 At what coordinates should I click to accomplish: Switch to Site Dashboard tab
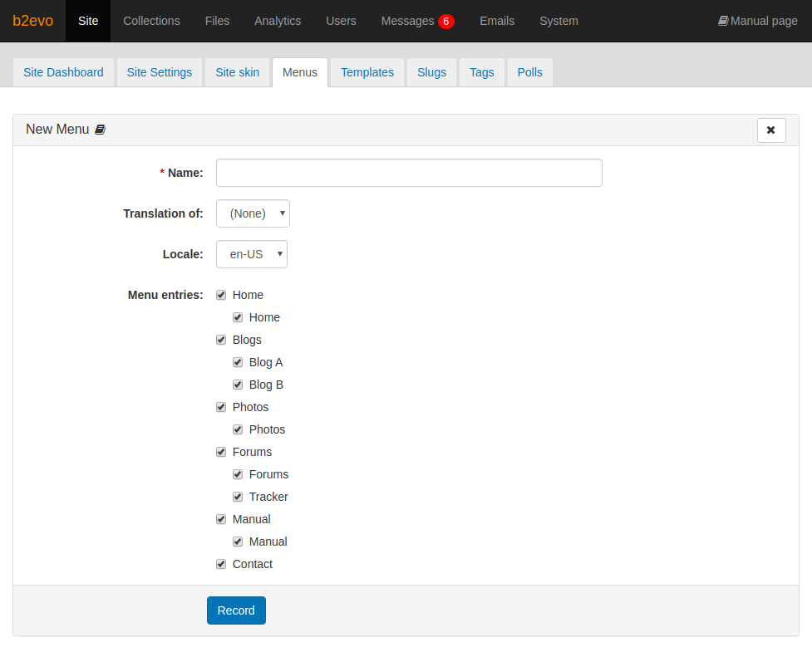pos(63,72)
